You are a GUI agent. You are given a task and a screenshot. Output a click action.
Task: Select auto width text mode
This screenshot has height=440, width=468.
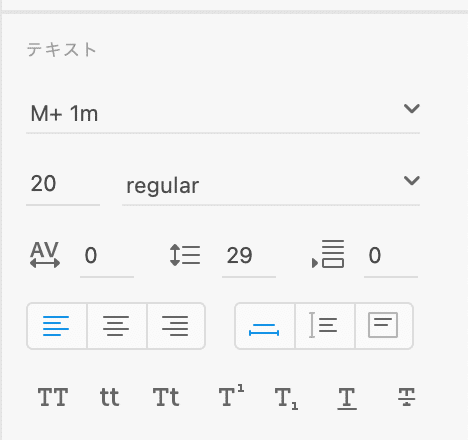click(265, 326)
